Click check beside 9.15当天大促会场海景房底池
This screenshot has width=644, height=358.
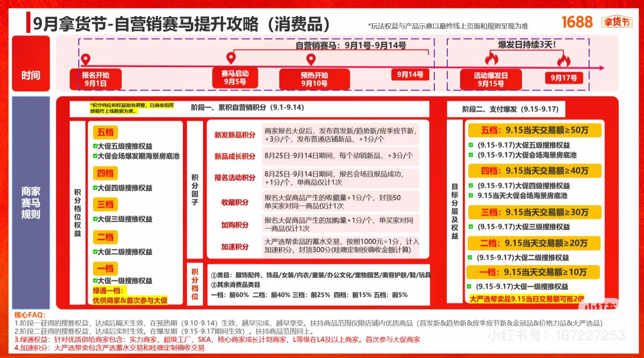click(x=470, y=196)
